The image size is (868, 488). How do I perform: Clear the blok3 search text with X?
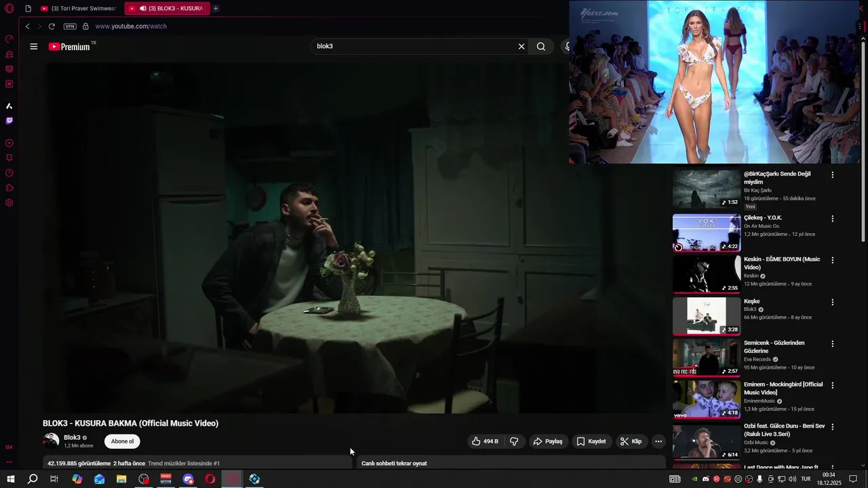coord(521,47)
